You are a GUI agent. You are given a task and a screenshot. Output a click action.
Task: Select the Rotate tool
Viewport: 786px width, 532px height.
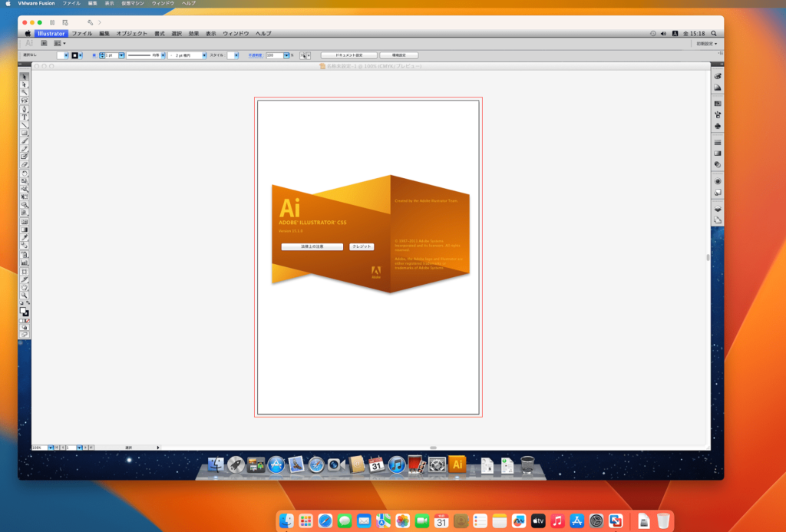click(24, 173)
